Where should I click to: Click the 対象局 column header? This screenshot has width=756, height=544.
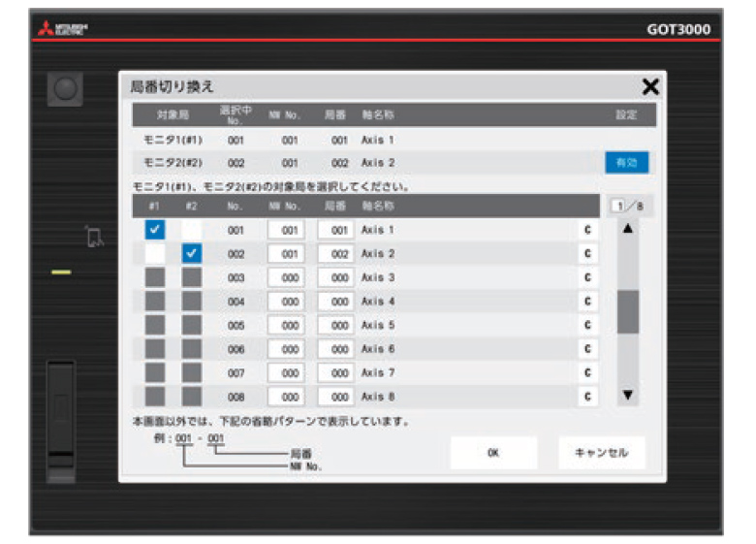pyautogui.click(x=173, y=114)
